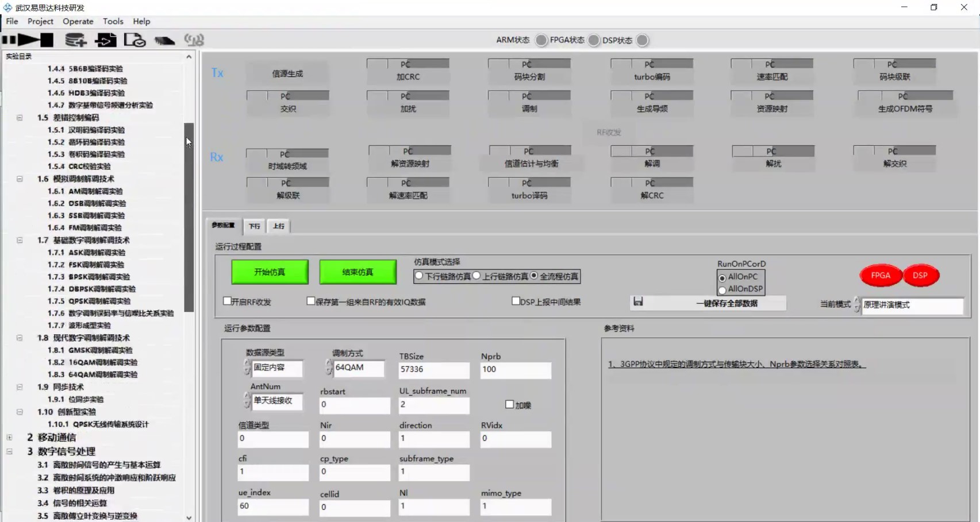Click the database add icon

tap(75, 40)
